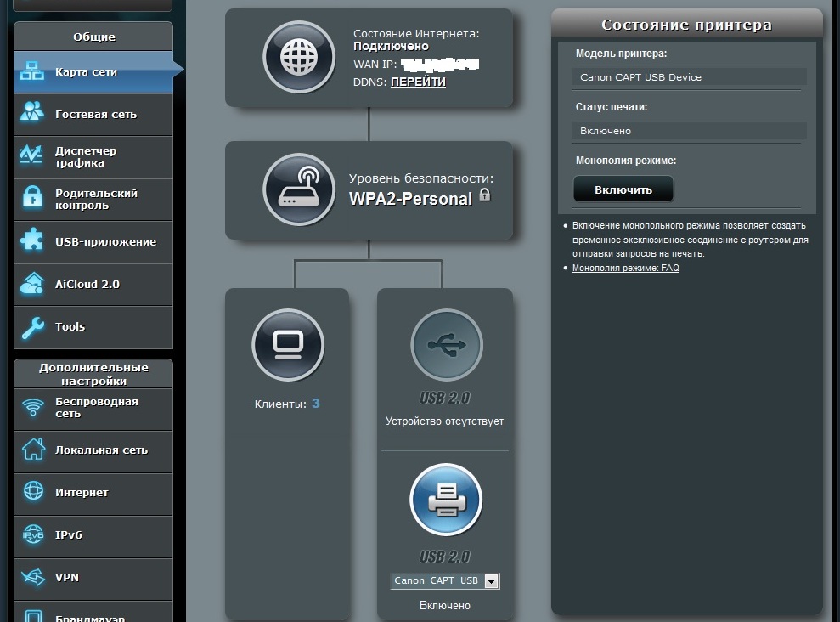Open Беспроводная сеть settings
This screenshot has height=622, width=840.
96,407
